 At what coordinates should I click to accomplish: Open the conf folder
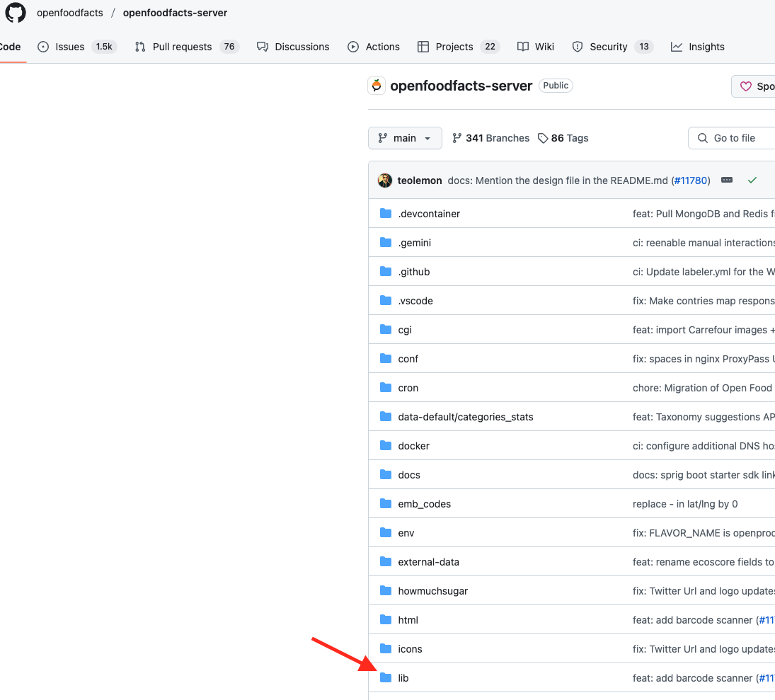tap(408, 359)
